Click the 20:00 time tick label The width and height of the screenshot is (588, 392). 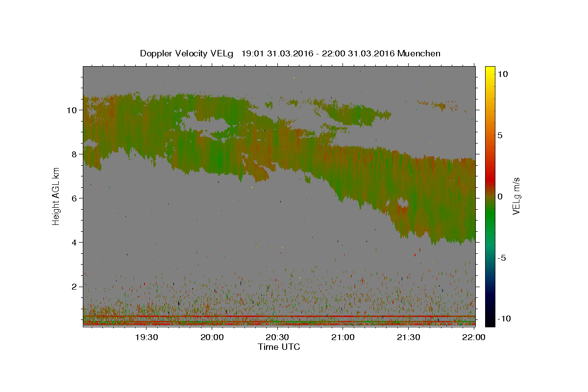[x=212, y=337]
